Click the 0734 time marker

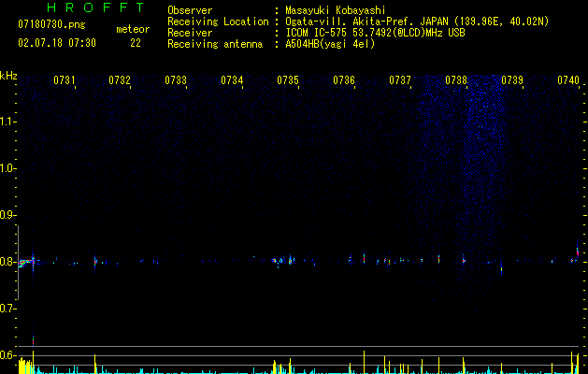(x=232, y=79)
